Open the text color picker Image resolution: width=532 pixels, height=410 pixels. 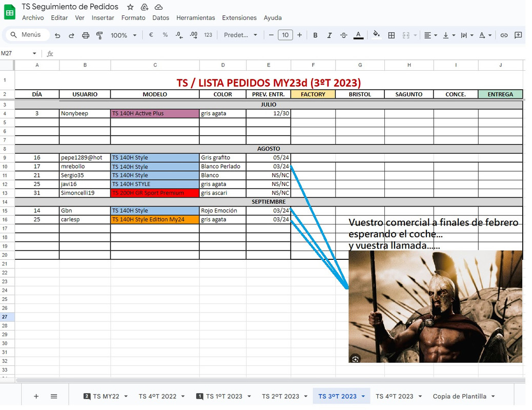pyautogui.click(x=358, y=35)
